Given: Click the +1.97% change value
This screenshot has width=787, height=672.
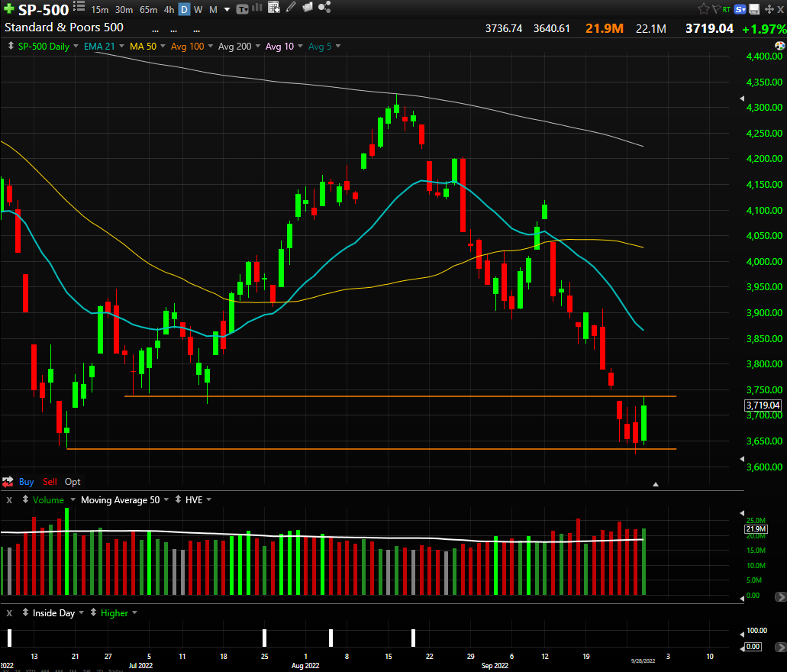Looking at the screenshot, I should click(x=764, y=29).
